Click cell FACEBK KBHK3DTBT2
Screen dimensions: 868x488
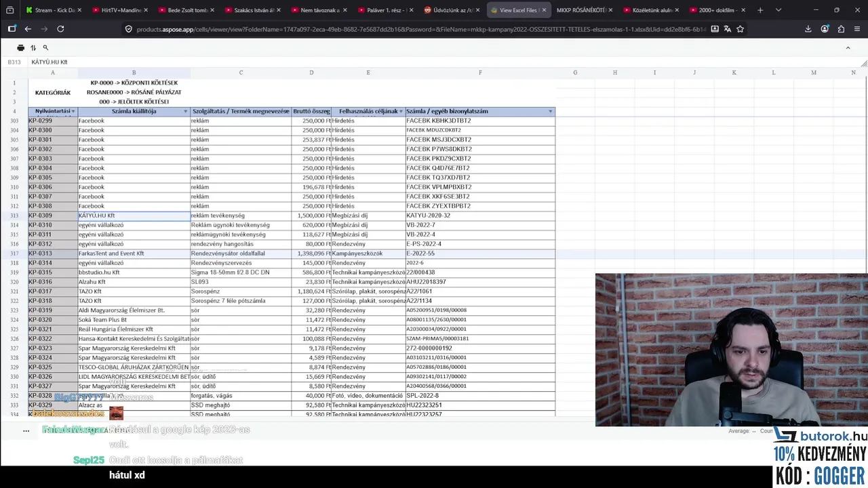point(480,121)
